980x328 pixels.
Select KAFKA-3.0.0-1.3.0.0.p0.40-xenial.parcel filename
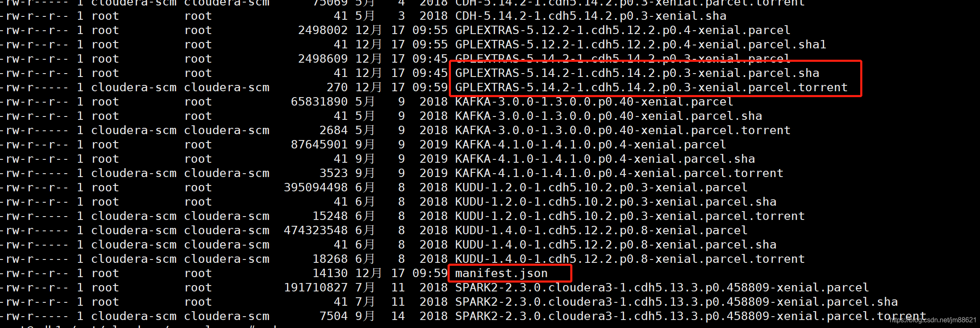pos(594,102)
